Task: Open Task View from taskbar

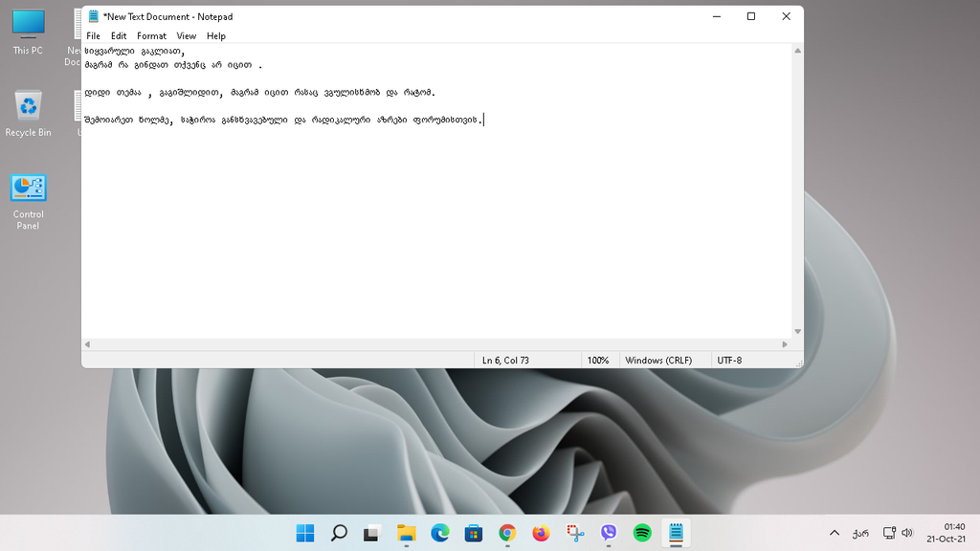Action: click(x=372, y=533)
